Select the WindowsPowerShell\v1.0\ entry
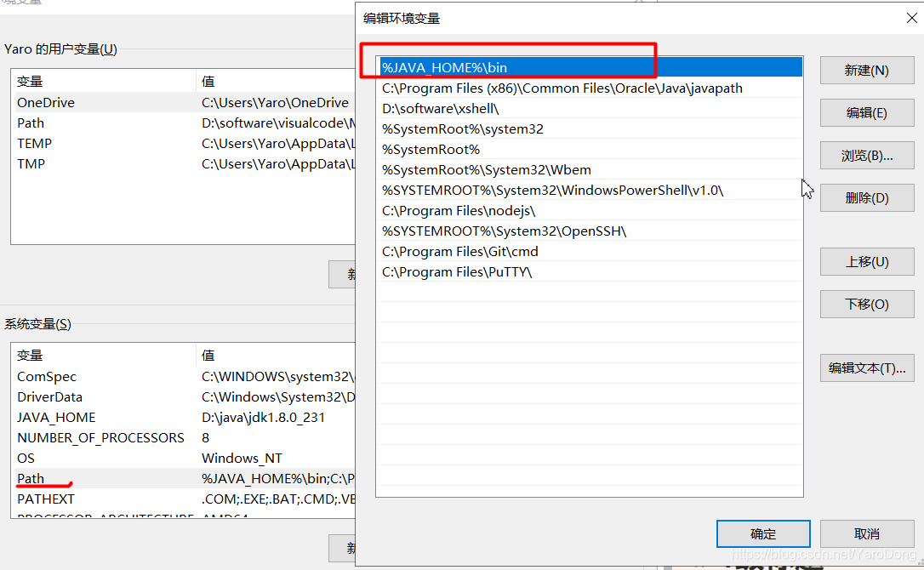Image resolution: width=924 pixels, height=570 pixels. tap(590, 190)
